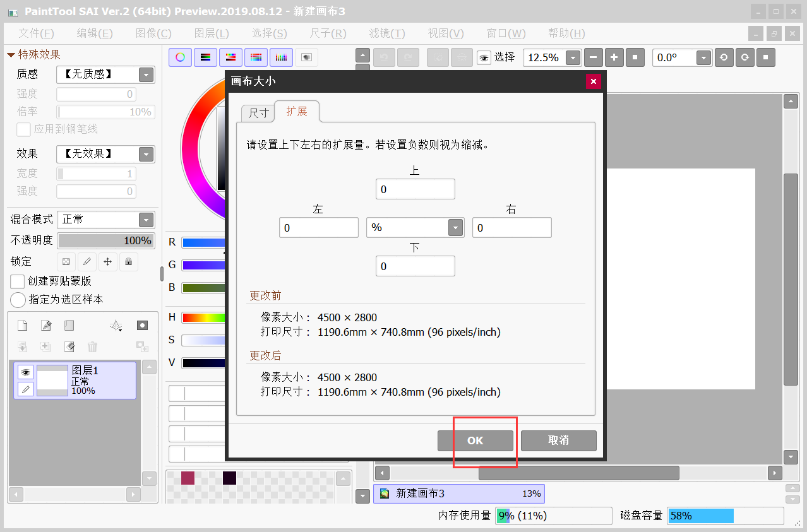This screenshot has width=807, height=532.
Task: Lock painting with pencil icon
Action: [87, 261]
